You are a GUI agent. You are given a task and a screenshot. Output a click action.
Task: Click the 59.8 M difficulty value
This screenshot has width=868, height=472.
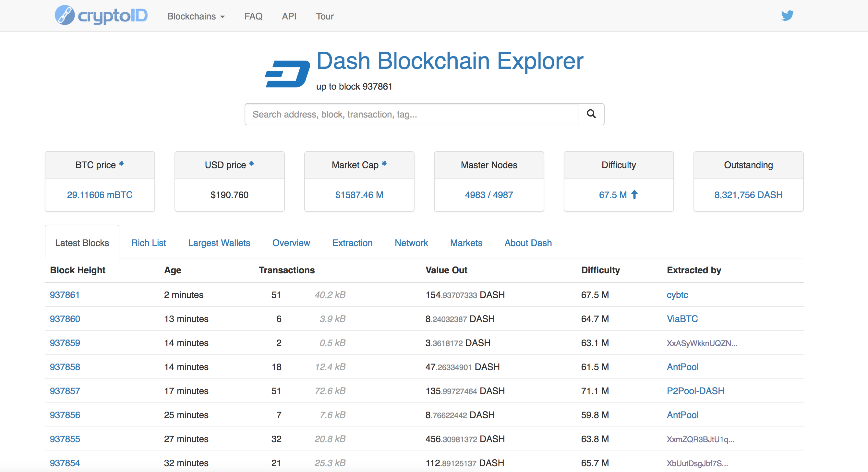pyautogui.click(x=595, y=415)
